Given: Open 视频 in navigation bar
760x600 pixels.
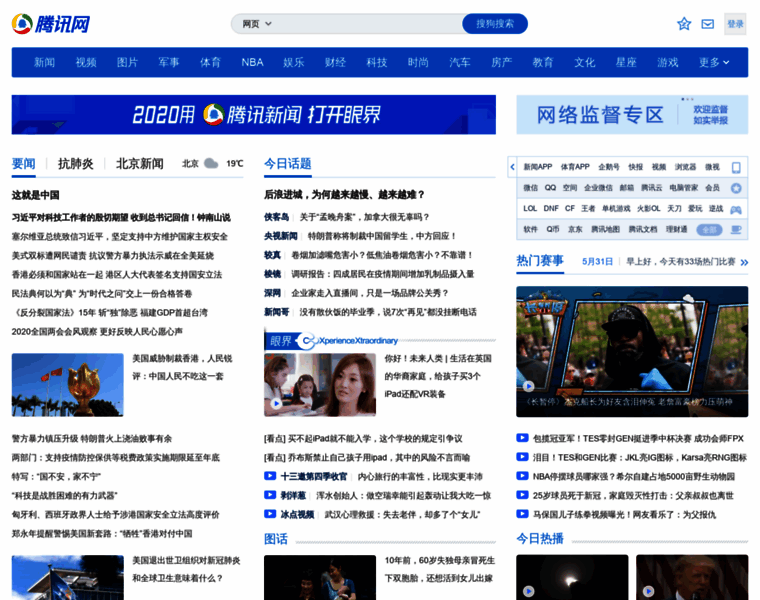Looking at the screenshot, I should click(x=86, y=63).
